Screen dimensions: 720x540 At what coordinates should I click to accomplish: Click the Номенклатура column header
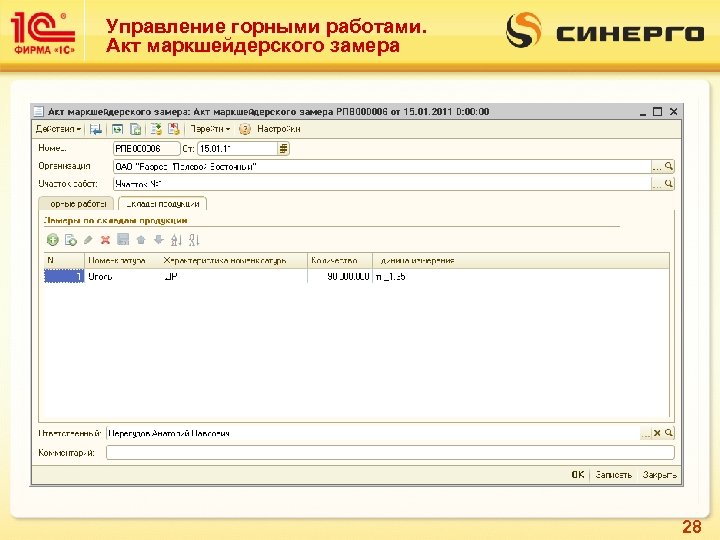coord(123,260)
